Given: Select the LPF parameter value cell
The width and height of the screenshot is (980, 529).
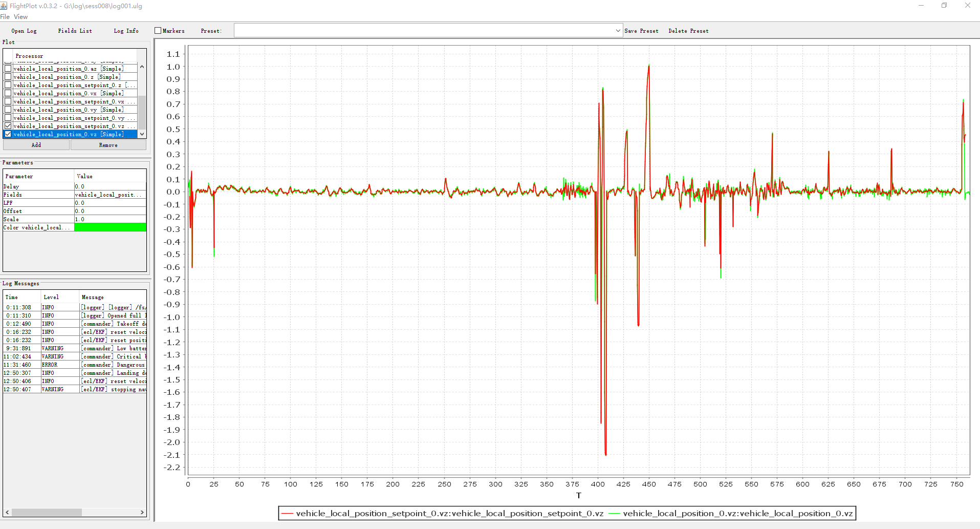Looking at the screenshot, I should pos(111,203).
